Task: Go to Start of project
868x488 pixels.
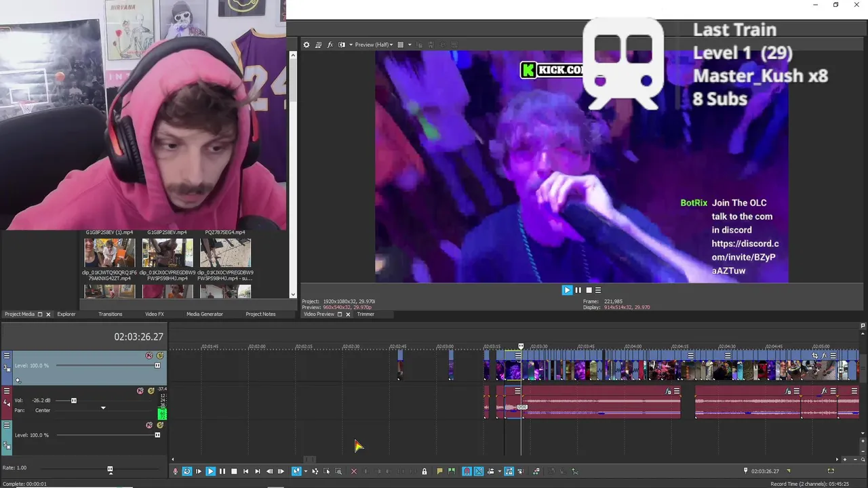Action: 245,472
